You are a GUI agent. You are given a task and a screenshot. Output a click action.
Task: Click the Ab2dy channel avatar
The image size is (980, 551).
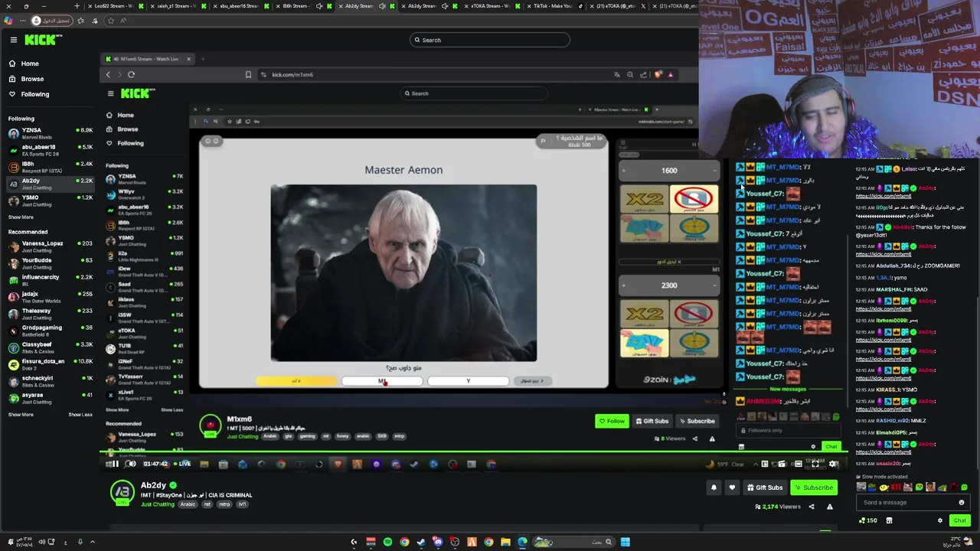click(x=122, y=492)
